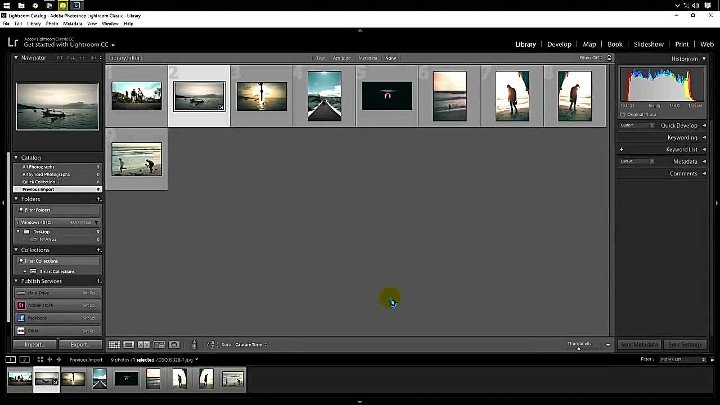Screen dimensions: 720x405
Task: Toggle sort direction icon in toolbar
Action: click(x=211, y=344)
